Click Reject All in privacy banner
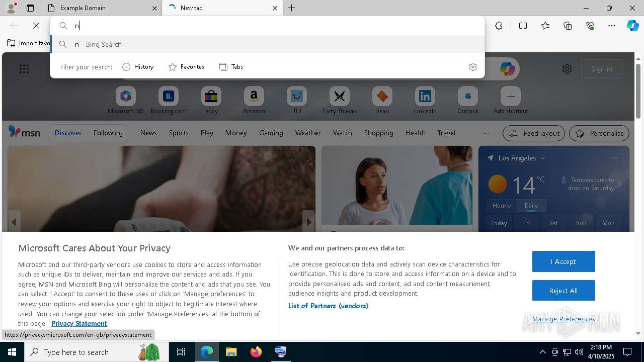Image resolution: width=644 pixels, height=362 pixels. [x=563, y=291]
